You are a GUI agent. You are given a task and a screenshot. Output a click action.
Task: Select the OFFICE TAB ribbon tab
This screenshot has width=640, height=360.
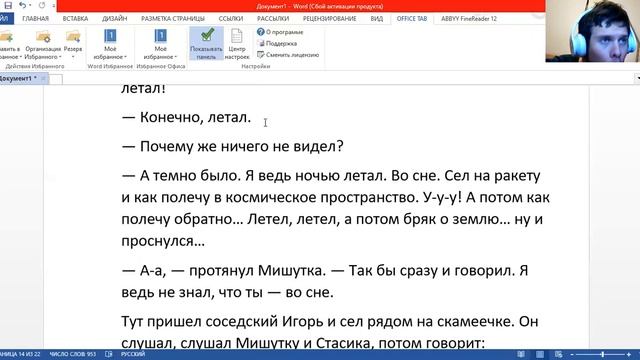412,19
